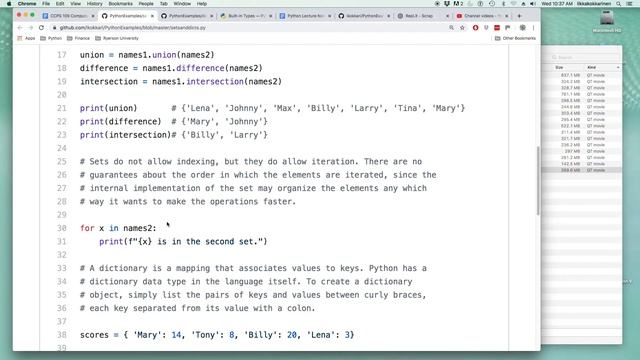Click line number 38 in the code
640x360 pixels.
(62, 335)
